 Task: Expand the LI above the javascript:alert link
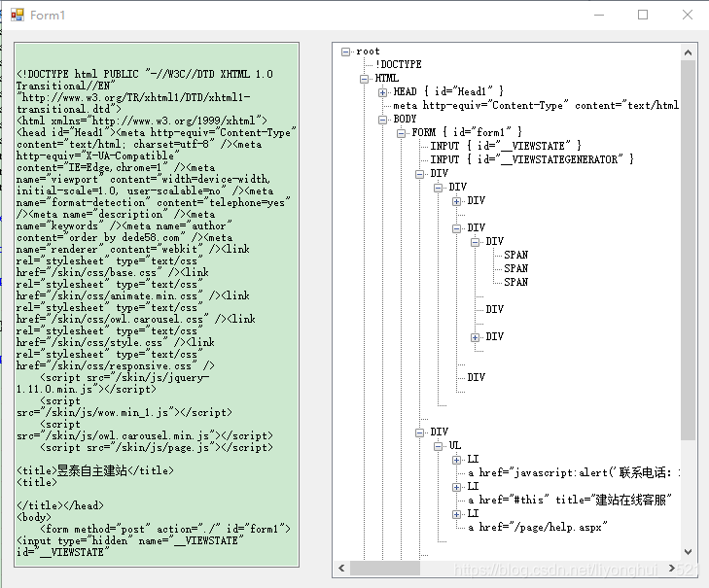457,460
